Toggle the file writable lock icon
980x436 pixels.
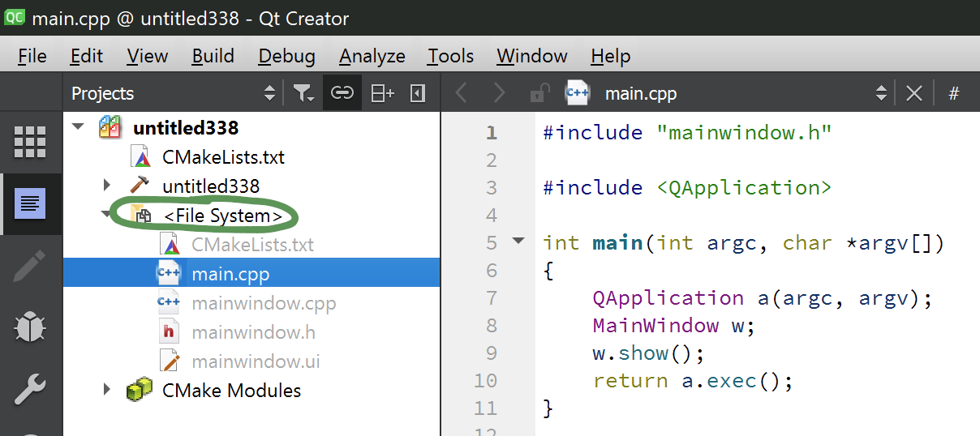[x=539, y=93]
